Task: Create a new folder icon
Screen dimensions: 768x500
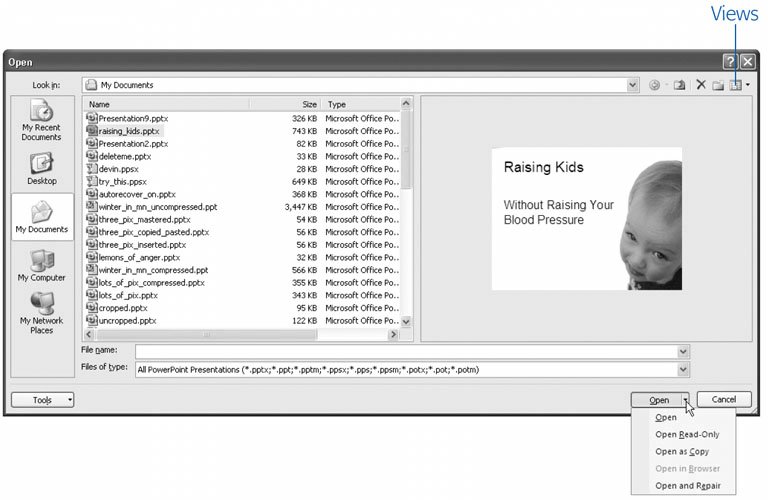Action: (718, 86)
